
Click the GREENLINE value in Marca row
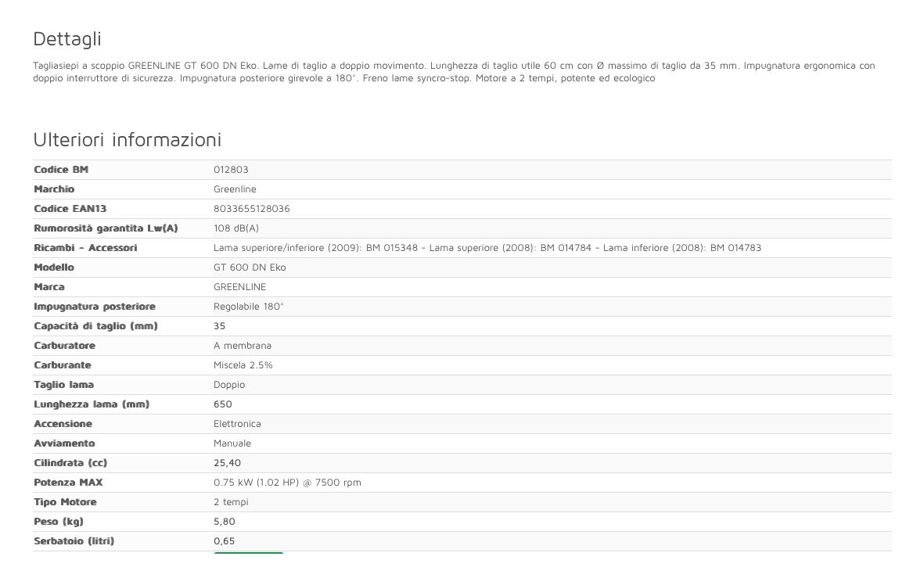click(x=239, y=287)
